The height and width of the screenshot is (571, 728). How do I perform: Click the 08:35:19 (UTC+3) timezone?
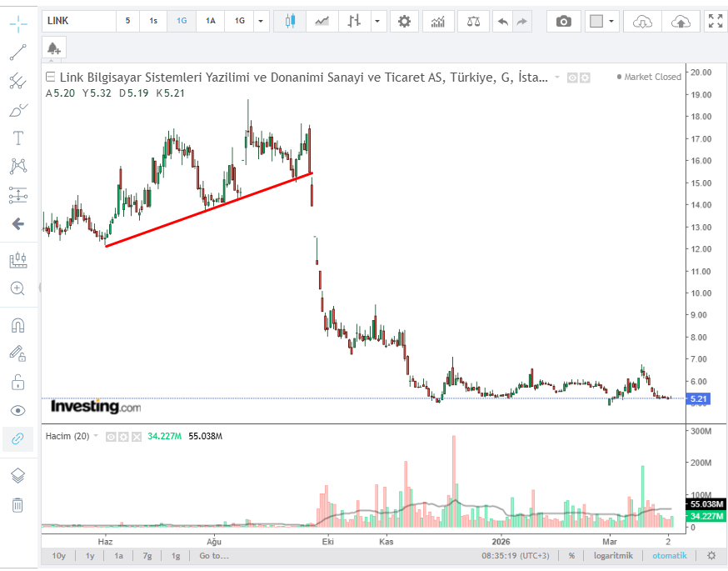(516, 556)
